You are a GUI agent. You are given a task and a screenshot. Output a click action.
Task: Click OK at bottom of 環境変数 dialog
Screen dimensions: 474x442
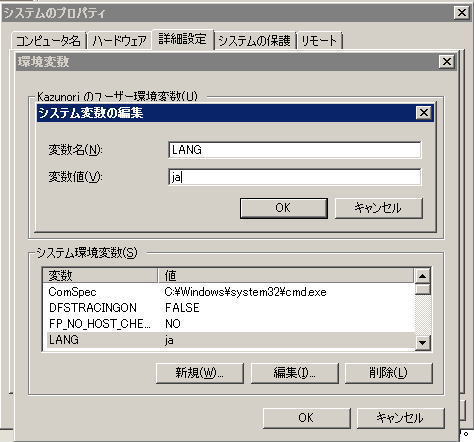[x=306, y=418]
